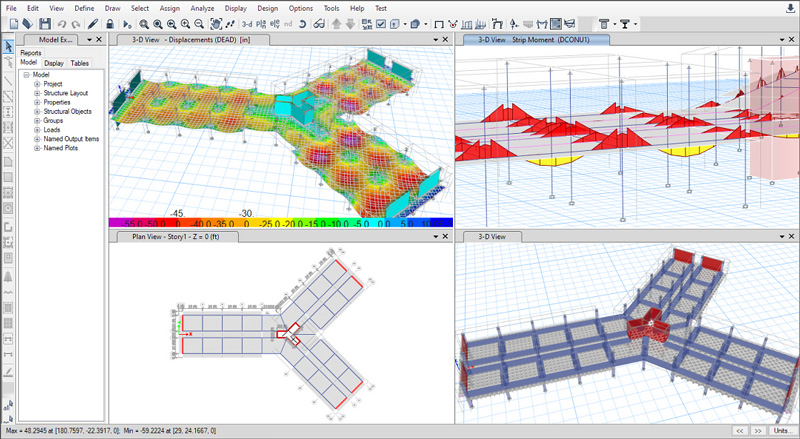
Task: Click the Save model icon
Action: [46, 24]
